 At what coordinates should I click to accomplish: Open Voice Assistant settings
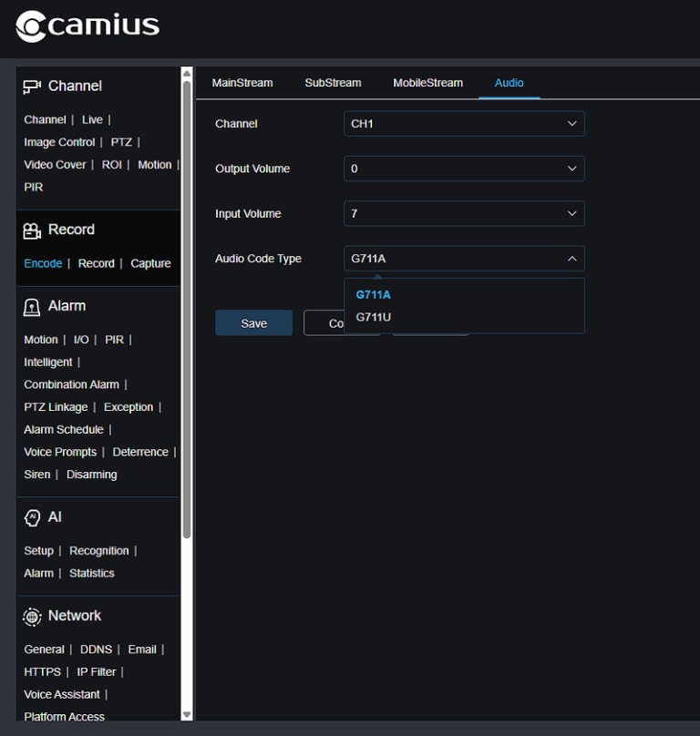62,694
